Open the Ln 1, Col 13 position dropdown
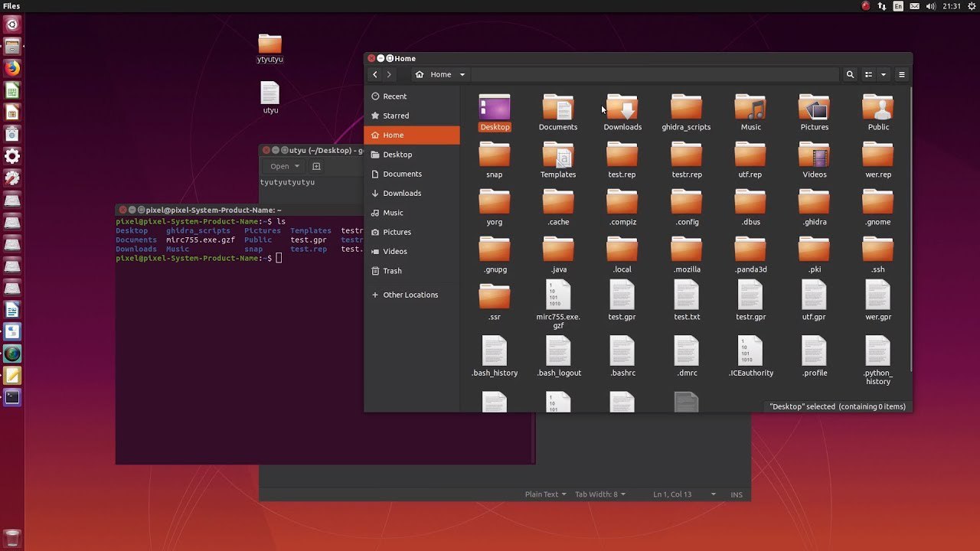The height and width of the screenshot is (551, 980). (684, 494)
